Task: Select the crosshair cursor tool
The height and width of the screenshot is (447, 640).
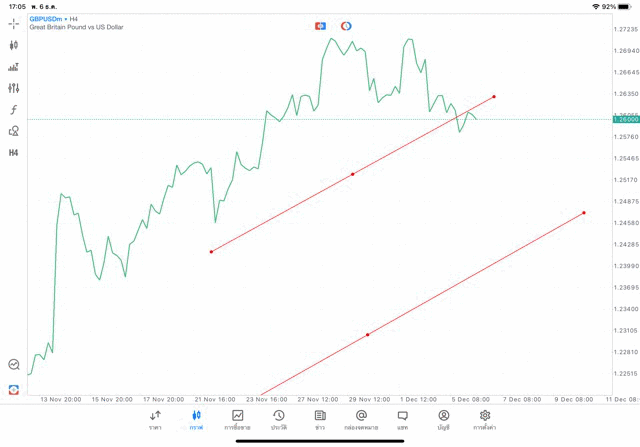Action: click(x=14, y=23)
